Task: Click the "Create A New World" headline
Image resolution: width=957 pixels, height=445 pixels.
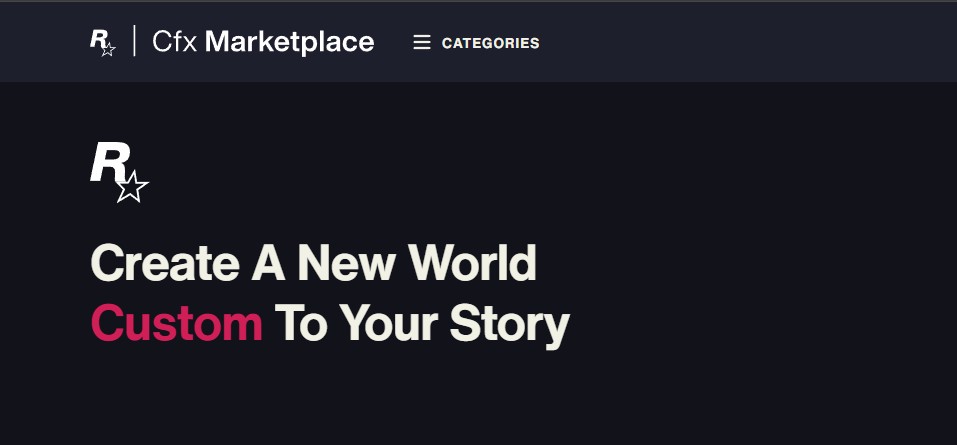Action: 313,264
